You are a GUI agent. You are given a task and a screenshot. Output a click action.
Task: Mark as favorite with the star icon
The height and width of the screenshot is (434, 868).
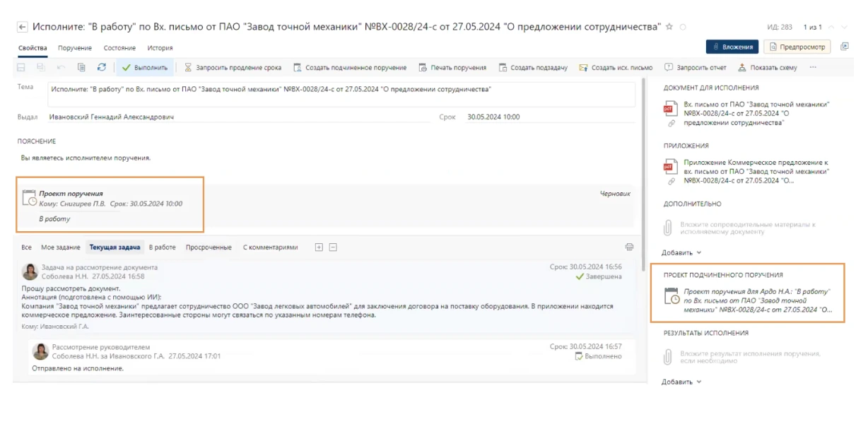(669, 27)
